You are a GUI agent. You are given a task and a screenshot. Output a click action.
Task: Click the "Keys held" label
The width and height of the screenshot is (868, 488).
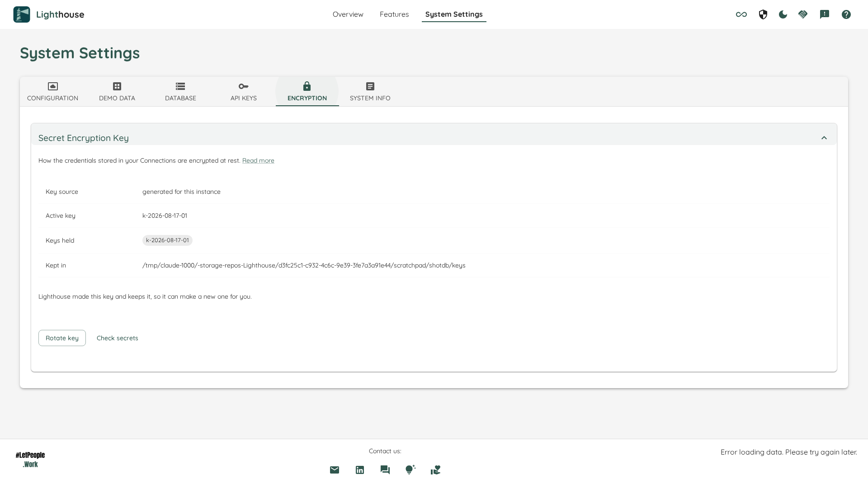tap(60, 240)
